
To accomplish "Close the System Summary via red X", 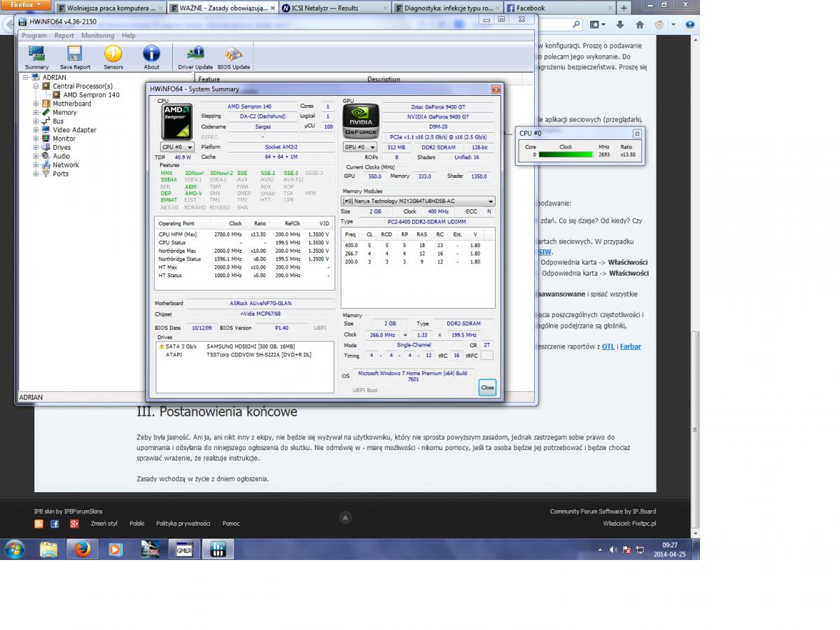I will pos(496,89).
